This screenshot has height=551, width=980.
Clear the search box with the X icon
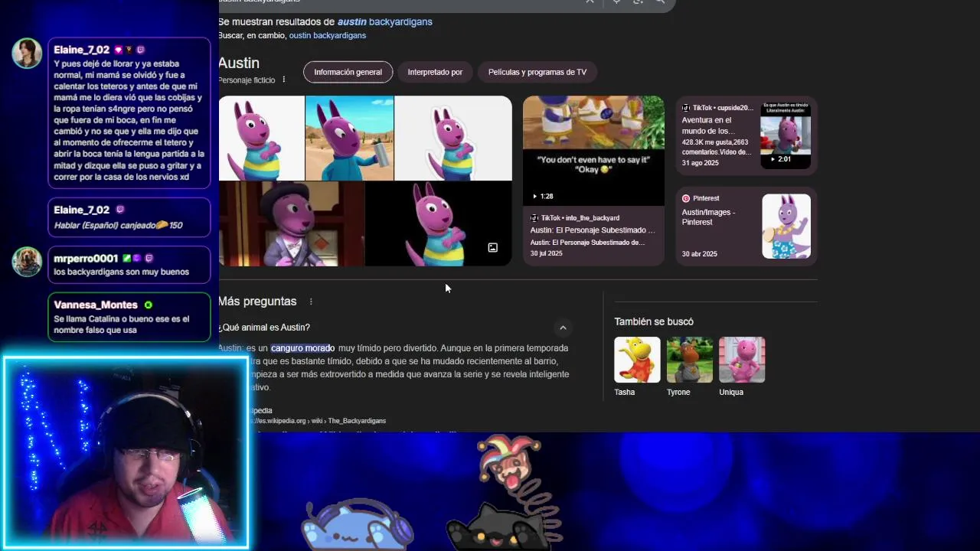pos(590,2)
